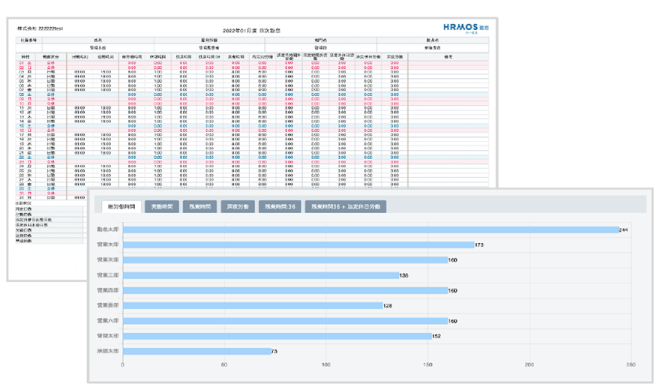This screenshot has width=660, height=386.
Task: Click the 勤怠太郎 bar showing 244
Action: pos(371,230)
